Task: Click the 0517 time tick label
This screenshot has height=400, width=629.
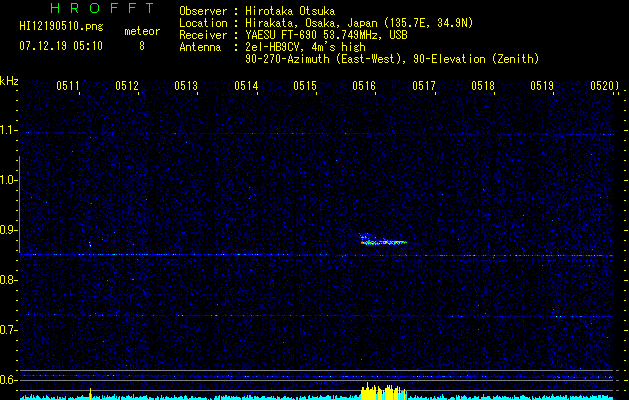Action: point(424,86)
